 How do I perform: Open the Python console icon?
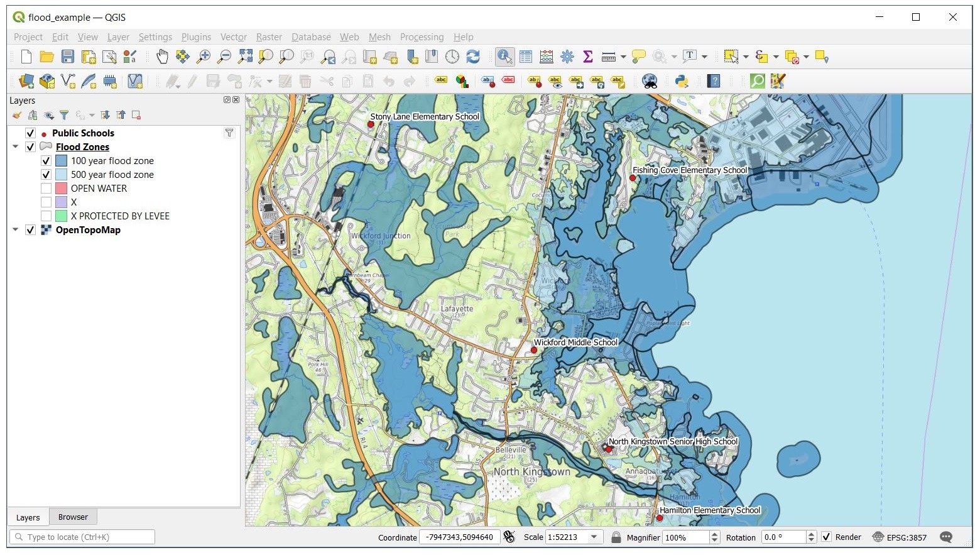pyautogui.click(x=682, y=81)
